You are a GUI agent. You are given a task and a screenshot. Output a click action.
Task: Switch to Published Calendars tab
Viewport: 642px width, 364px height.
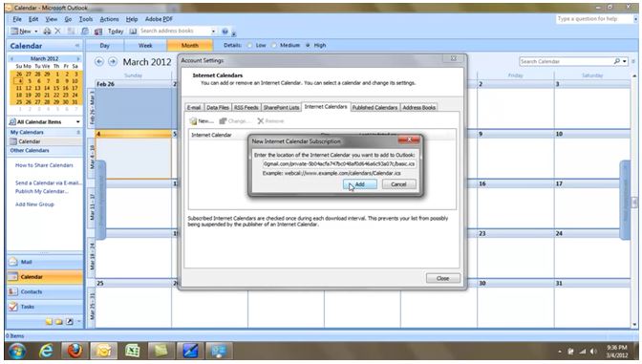click(x=374, y=107)
